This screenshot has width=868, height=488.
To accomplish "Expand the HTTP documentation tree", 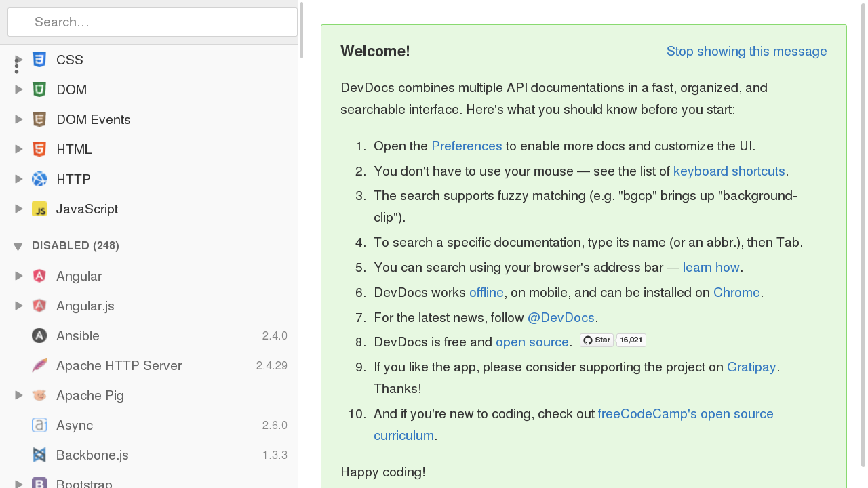I will (19, 179).
